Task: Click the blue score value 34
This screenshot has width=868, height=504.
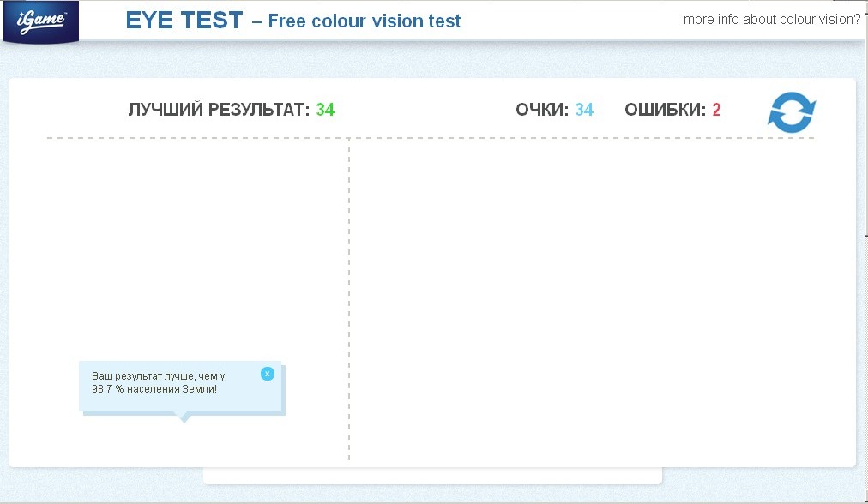Action: click(584, 110)
